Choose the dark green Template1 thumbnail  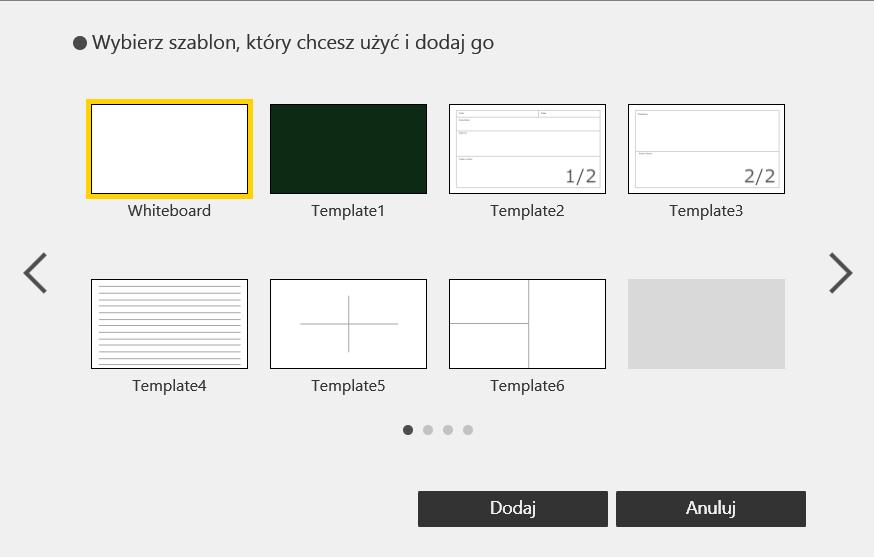[348, 149]
